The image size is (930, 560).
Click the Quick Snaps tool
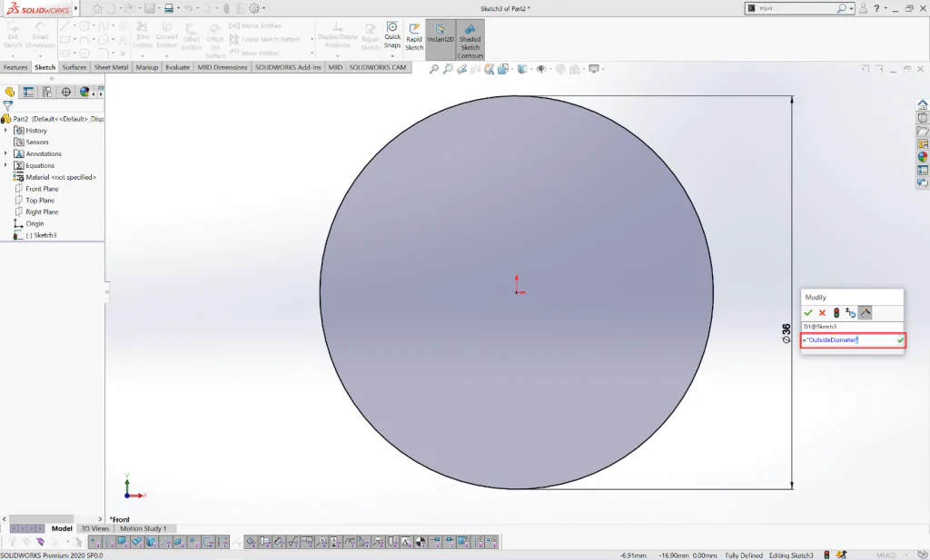coord(392,35)
